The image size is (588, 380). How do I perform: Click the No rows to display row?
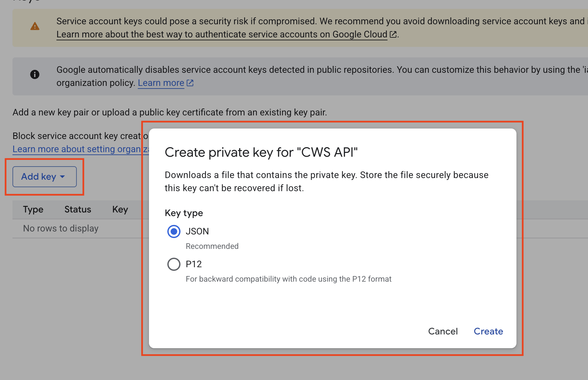click(60, 228)
